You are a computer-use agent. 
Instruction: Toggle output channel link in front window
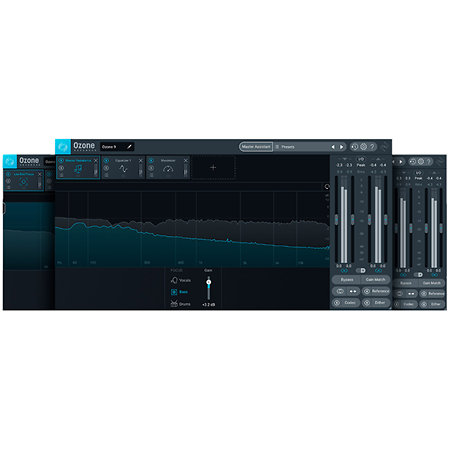[378, 271]
